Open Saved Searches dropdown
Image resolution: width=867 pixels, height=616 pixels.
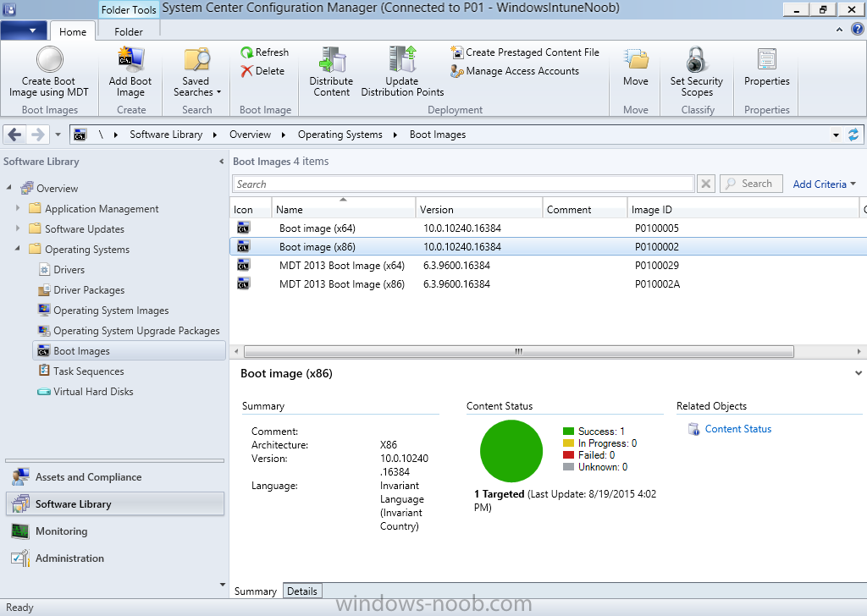click(196, 73)
